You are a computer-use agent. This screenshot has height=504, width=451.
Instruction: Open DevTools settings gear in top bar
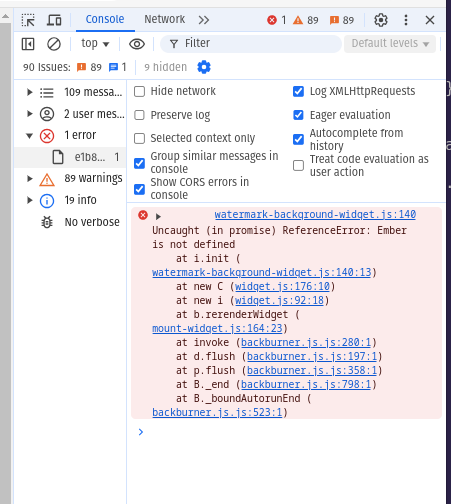[381, 20]
